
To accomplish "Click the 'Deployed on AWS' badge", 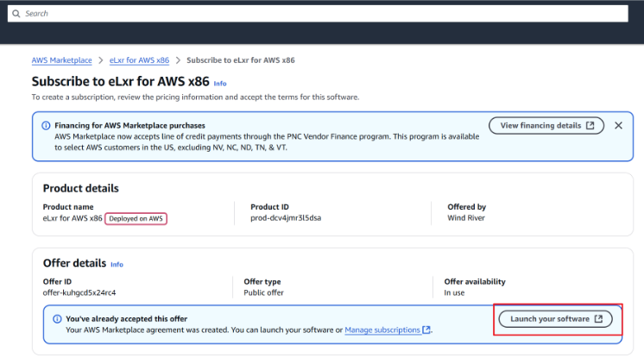I will click(x=136, y=219).
